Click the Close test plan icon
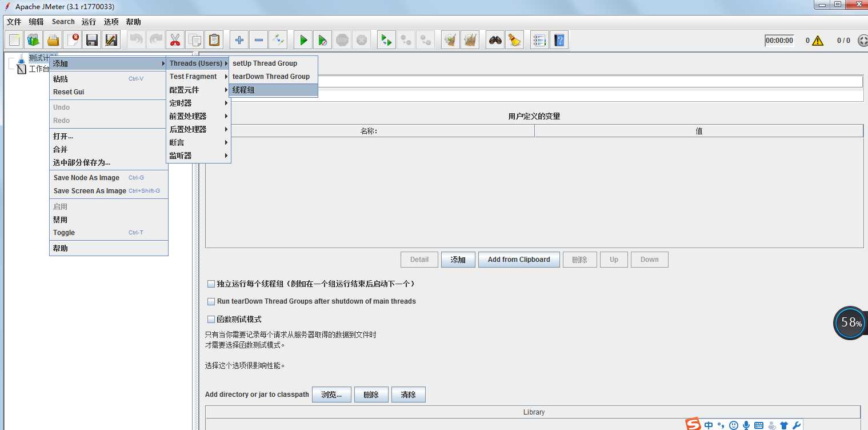Viewport: 868px width, 430px height. 73,40
